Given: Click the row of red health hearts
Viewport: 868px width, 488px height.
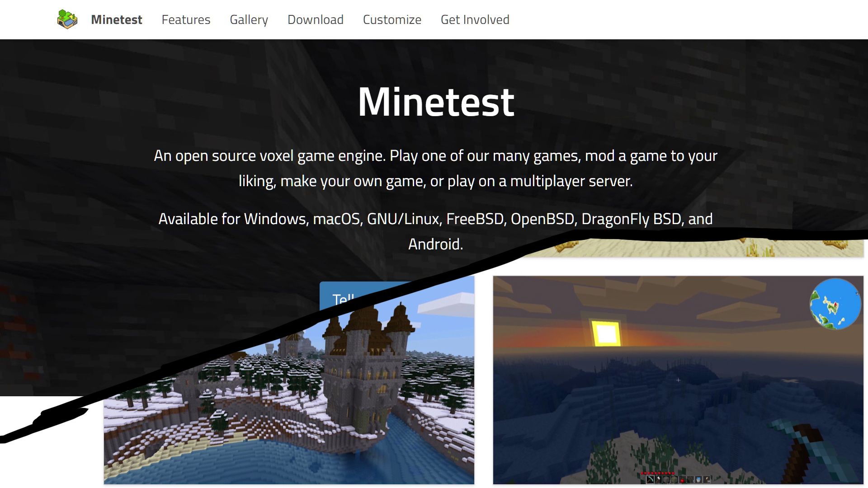Looking at the screenshot, I should point(658,473).
